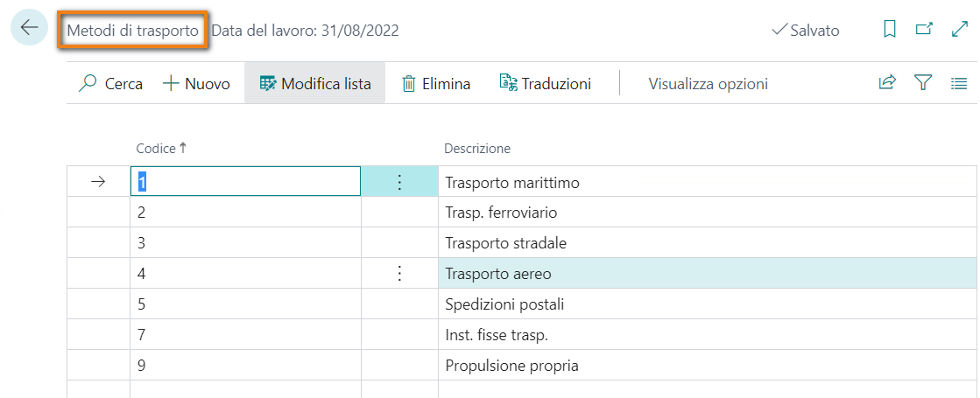Image resolution: width=980 pixels, height=398 pixels.
Task: Click the Elimina delete button
Action: 436,84
